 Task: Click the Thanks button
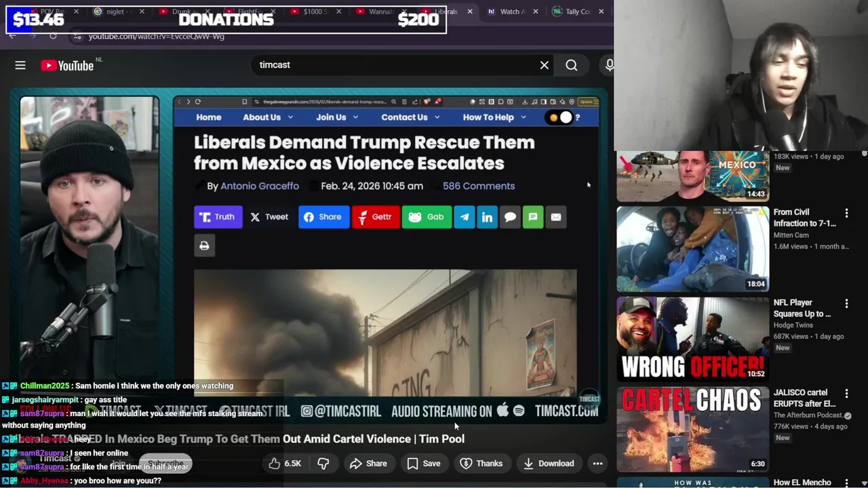point(481,464)
